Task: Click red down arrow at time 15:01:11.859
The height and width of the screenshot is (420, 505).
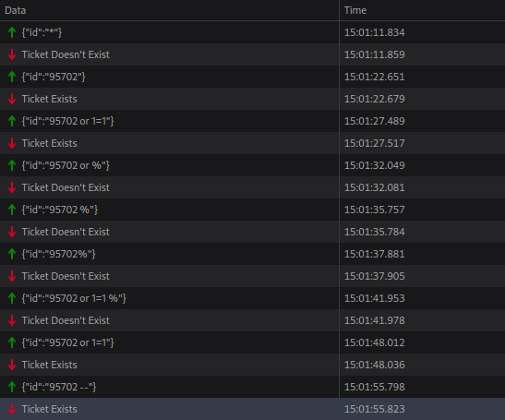Action: (x=12, y=54)
